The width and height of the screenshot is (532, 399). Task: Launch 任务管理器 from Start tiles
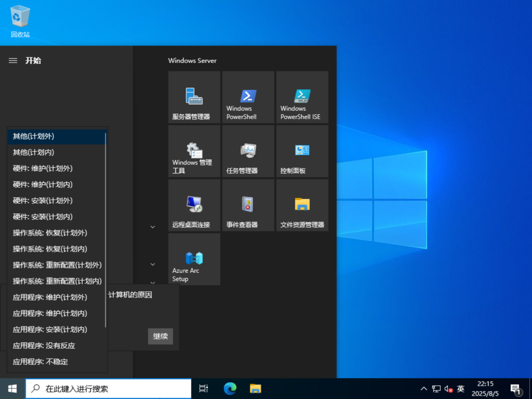point(248,151)
